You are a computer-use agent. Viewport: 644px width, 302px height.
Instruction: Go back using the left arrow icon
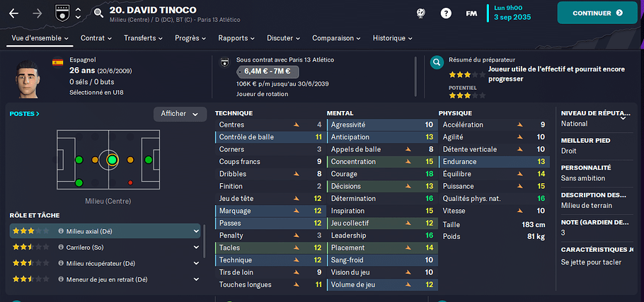tap(14, 13)
